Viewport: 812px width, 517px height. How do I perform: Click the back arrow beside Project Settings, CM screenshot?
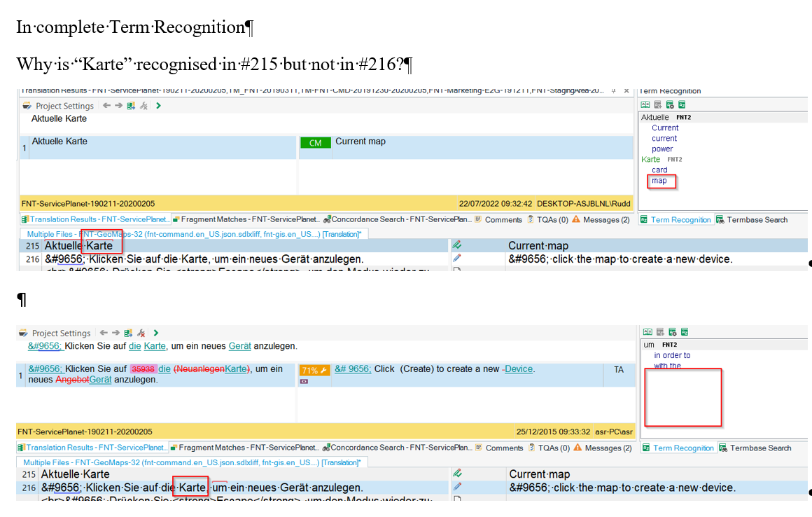coord(106,106)
